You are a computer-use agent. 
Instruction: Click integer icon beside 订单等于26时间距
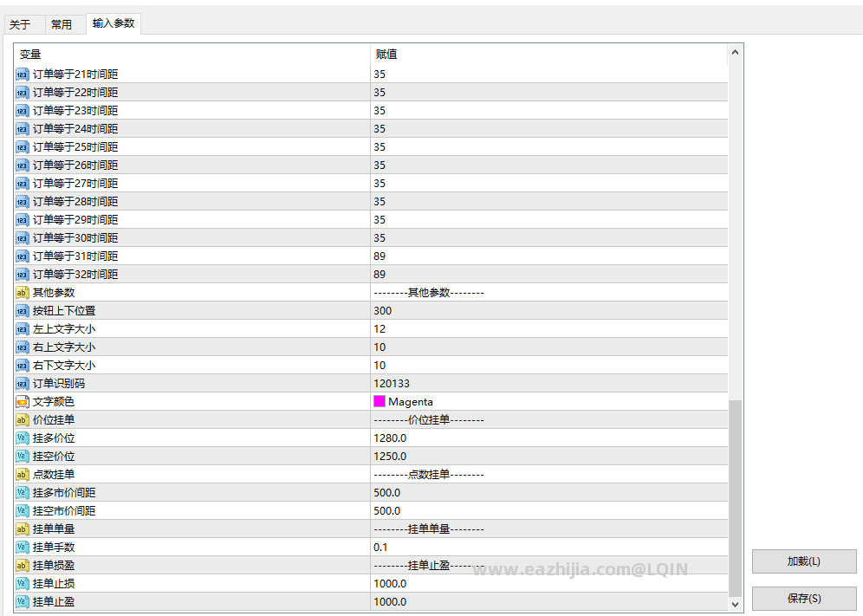pyautogui.click(x=22, y=165)
